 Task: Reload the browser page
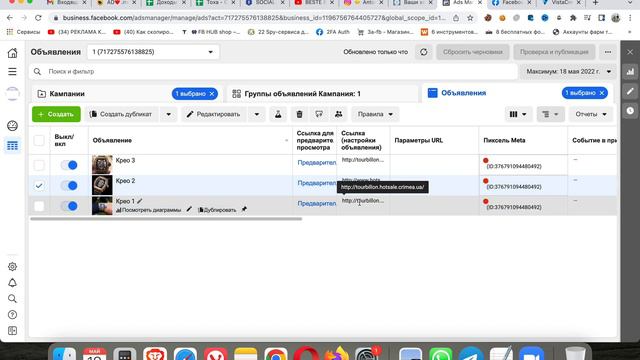pyautogui.click(x=38, y=18)
